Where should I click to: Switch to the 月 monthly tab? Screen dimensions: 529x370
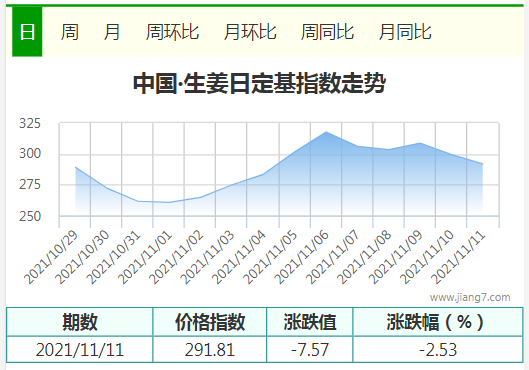pos(112,32)
